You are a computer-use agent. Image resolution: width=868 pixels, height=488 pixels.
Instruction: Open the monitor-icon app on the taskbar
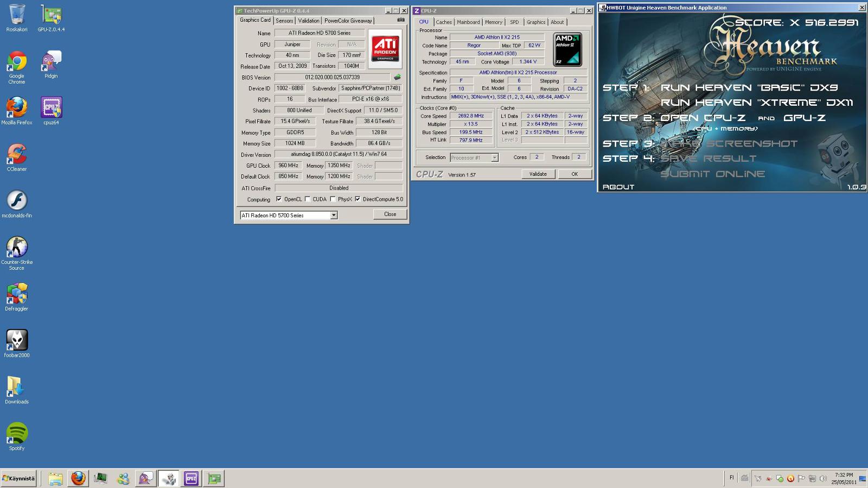(x=100, y=478)
